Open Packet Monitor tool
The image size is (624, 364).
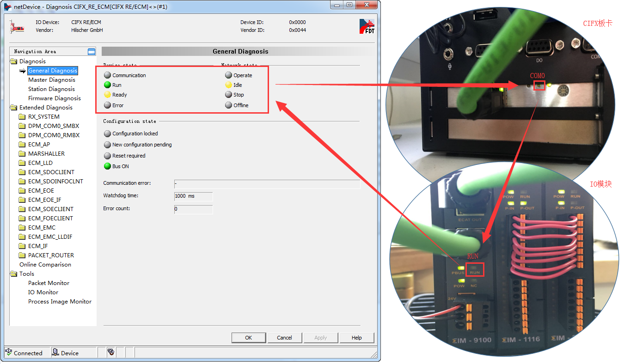click(49, 283)
